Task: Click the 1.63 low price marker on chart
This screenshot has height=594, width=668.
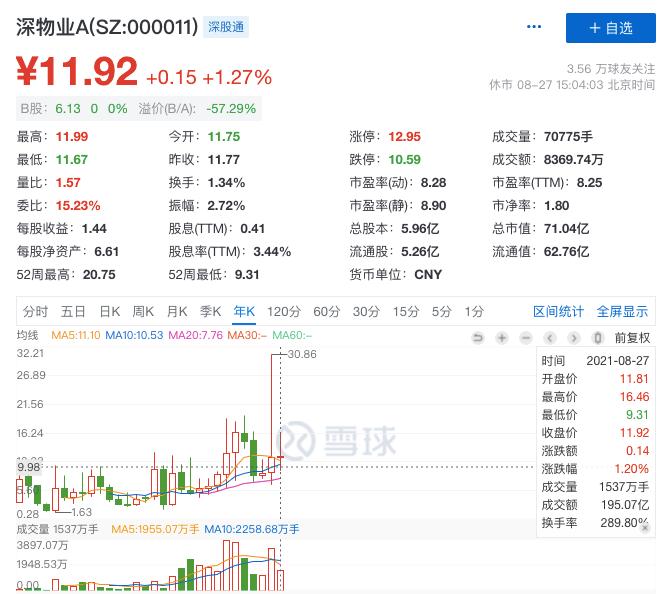Action: click(81, 512)
